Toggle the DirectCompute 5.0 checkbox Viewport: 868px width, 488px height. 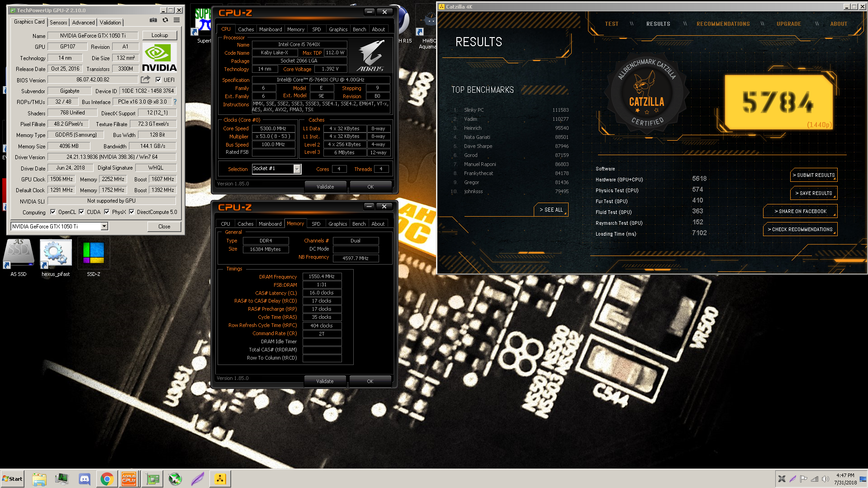[x=132, y=212]
